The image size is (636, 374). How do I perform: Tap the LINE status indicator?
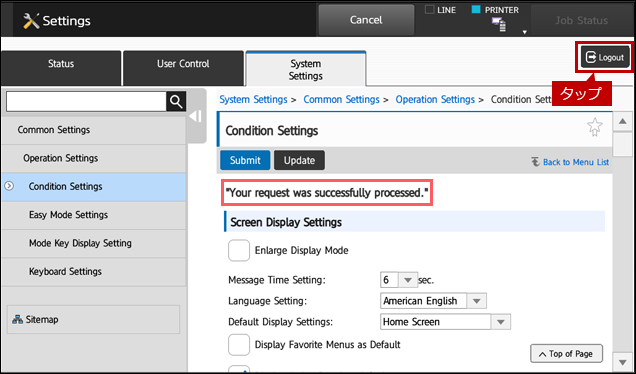coord(440,10)
